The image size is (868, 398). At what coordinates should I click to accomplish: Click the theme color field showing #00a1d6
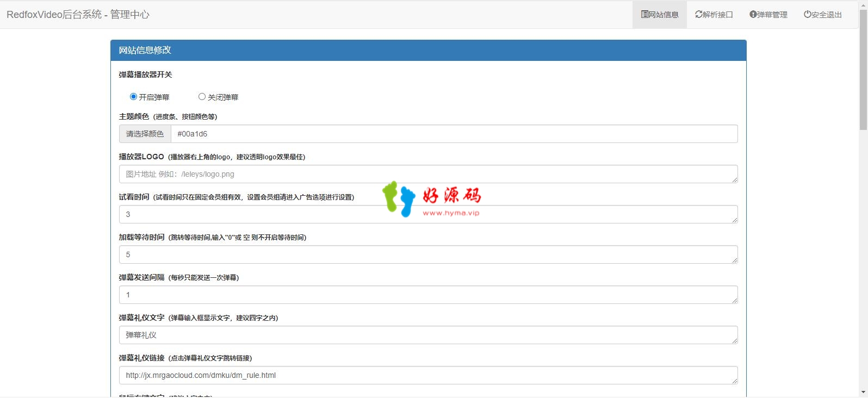click(454, 134)
